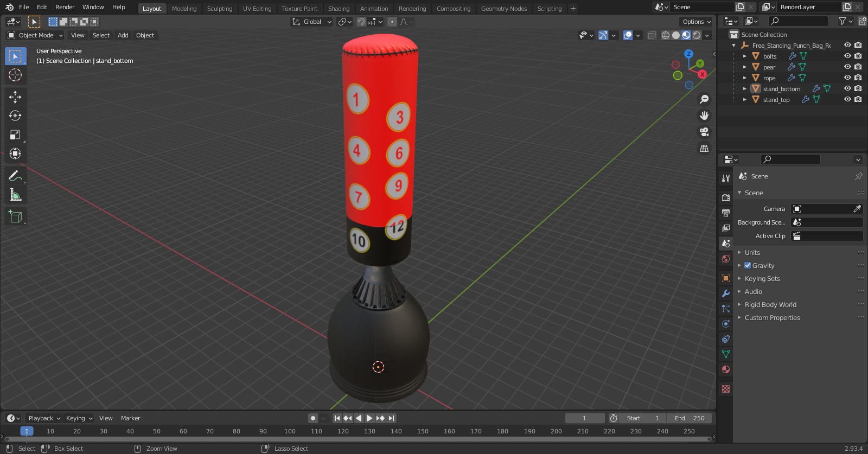Activate the Transform tool

click(x=15, y=154)
